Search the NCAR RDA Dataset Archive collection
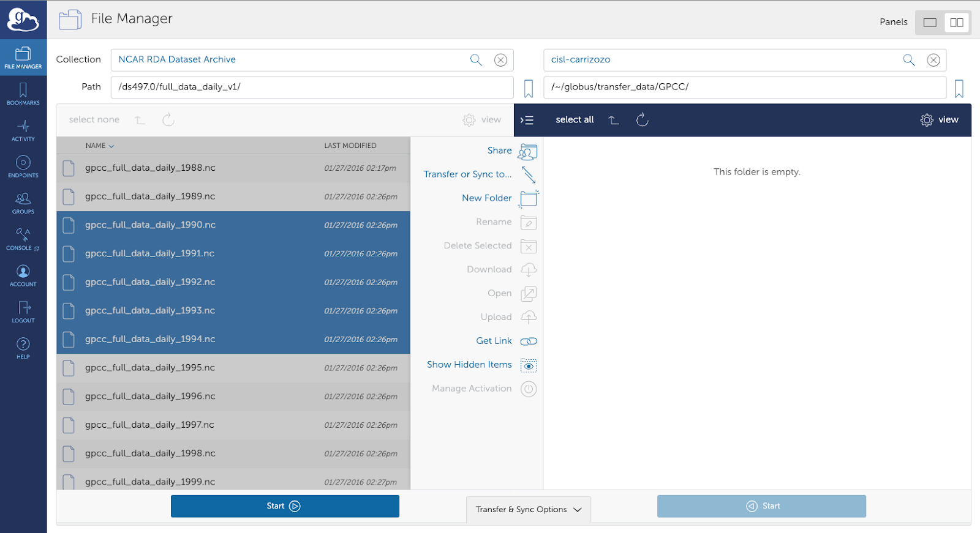 pyautogui.click(x=476, y=60)
